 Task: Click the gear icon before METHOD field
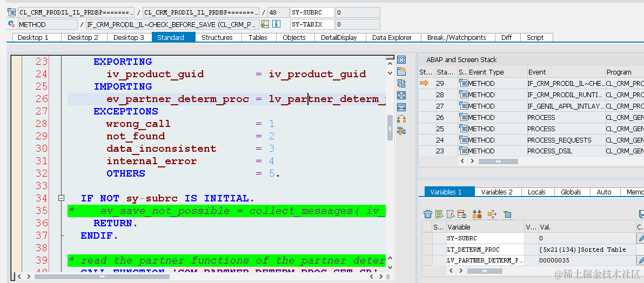click(x=11, y=24)
